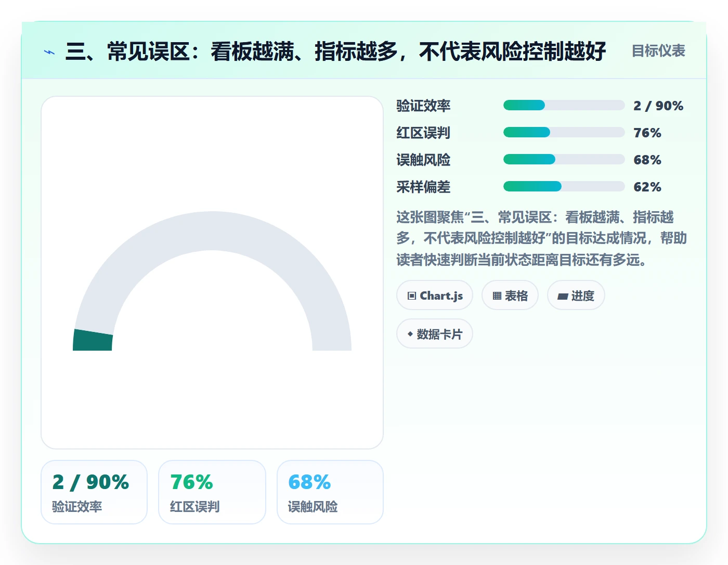Choose the 进度 tag chip
The width and height of the screenshot is (728, 565).
pyautogui.click(x=576, y=296)
